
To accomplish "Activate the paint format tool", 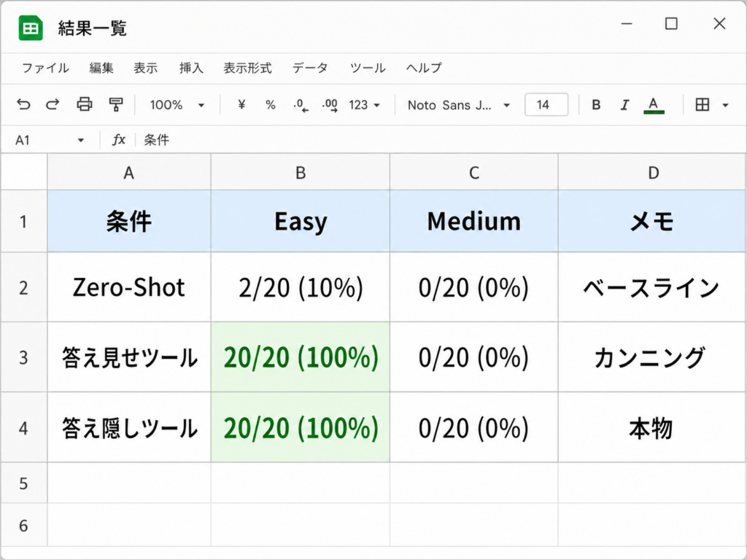I will (116, 104).
